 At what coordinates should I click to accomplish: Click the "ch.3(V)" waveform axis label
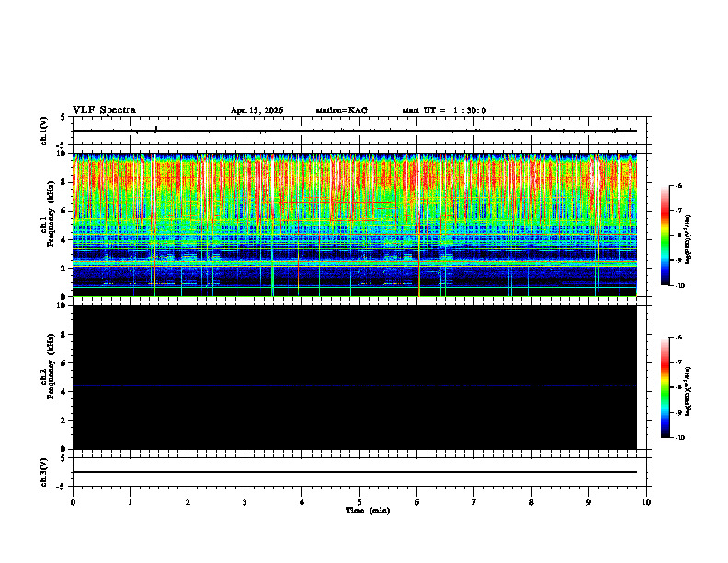(x=44, y=472)
